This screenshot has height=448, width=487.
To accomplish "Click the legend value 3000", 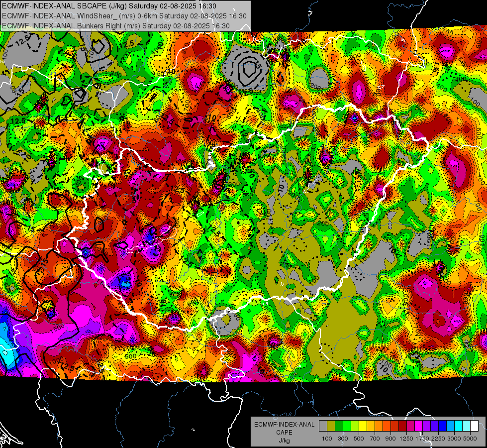I will [x=454, y=439].
